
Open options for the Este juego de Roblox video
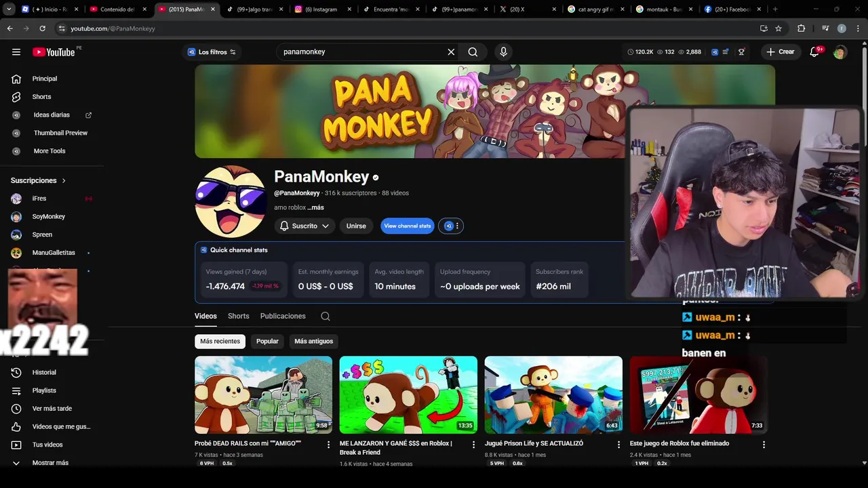[764, 445]
